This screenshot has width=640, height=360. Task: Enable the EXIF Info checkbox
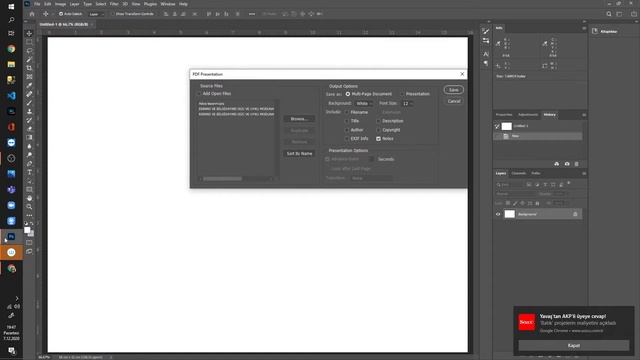347,139
